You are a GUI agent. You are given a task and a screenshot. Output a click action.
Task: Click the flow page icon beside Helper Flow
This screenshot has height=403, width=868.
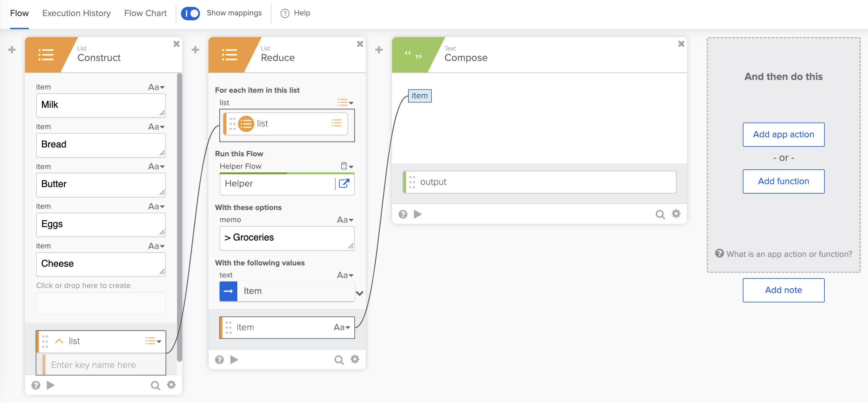coord(344,166)
